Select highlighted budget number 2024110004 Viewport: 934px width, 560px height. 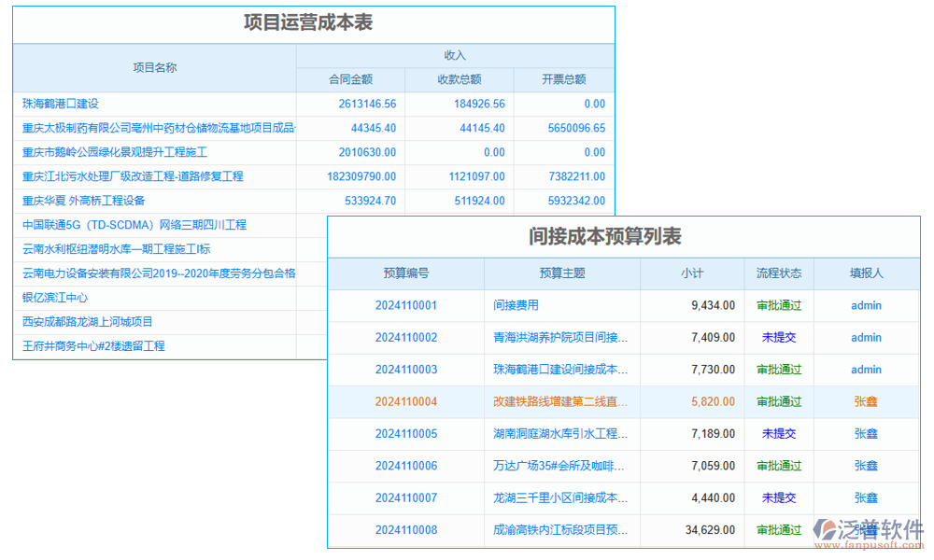406,401
